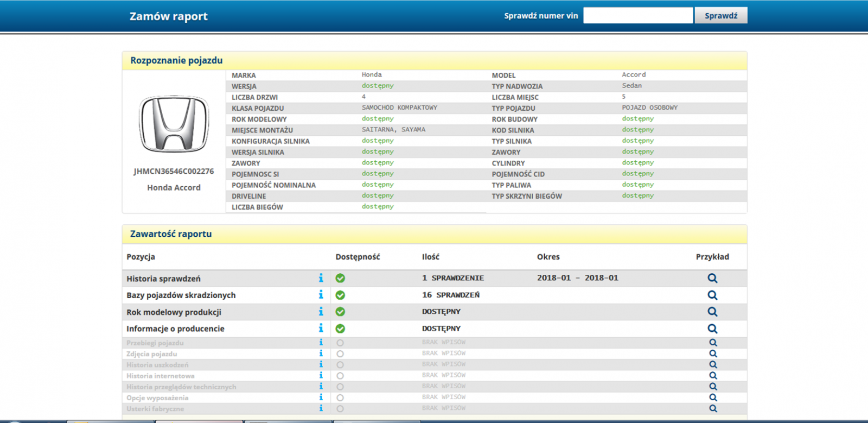Click the Rok modelowy produkcji row label
Viewport: 868px width, 423px height.
(174, 312)
